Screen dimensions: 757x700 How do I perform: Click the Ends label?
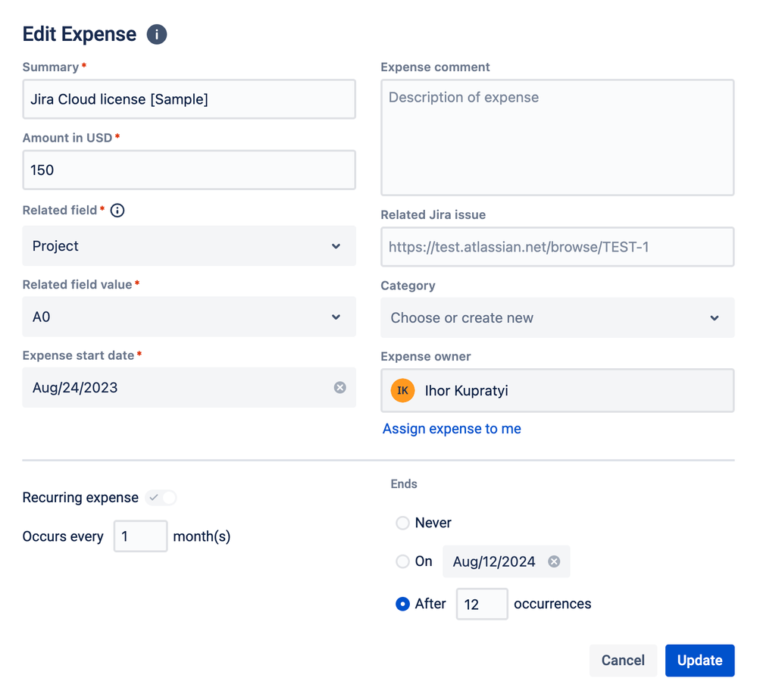[404, 484]
